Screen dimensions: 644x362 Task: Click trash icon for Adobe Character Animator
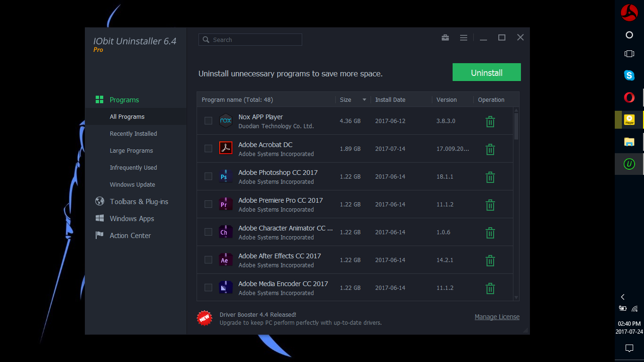tap(490, 233)
